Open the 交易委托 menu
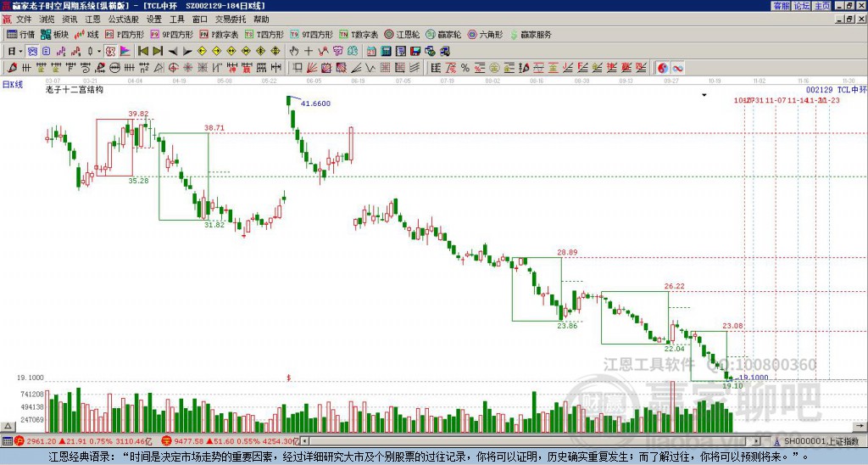The image size is (868, 465). coord(231,20)
